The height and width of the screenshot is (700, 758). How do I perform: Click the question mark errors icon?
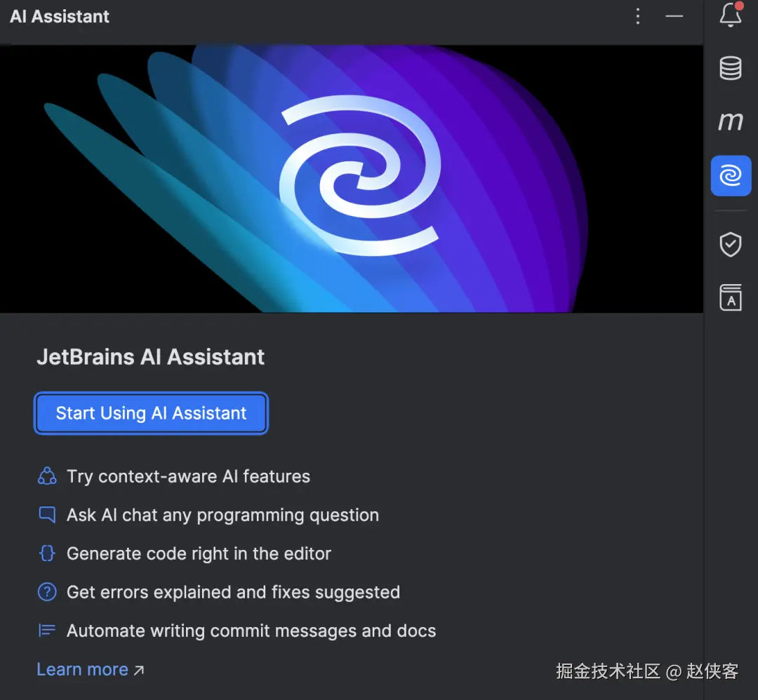point(47,592)
